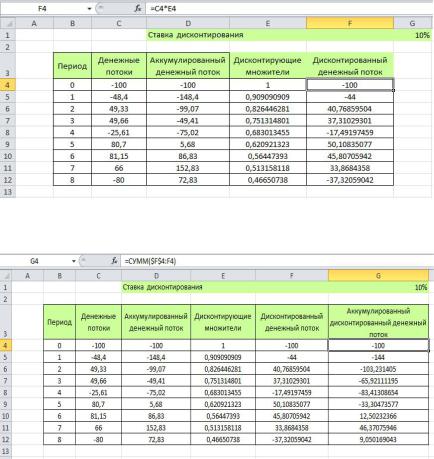Image resolution: width=434 pixels, height=459 pixels.
Task: Open the Name Box dropdown arrow next to F4
Action: pos(89,9)
